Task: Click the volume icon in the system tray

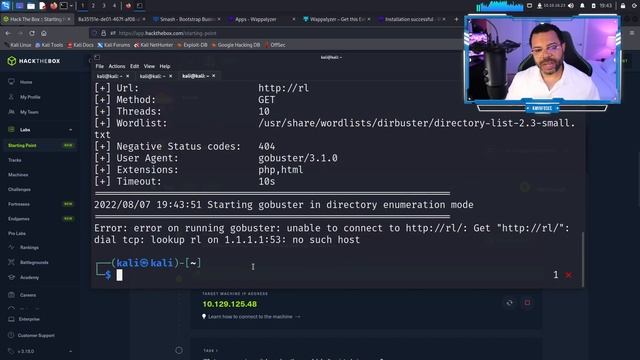Action: point(571,6)
